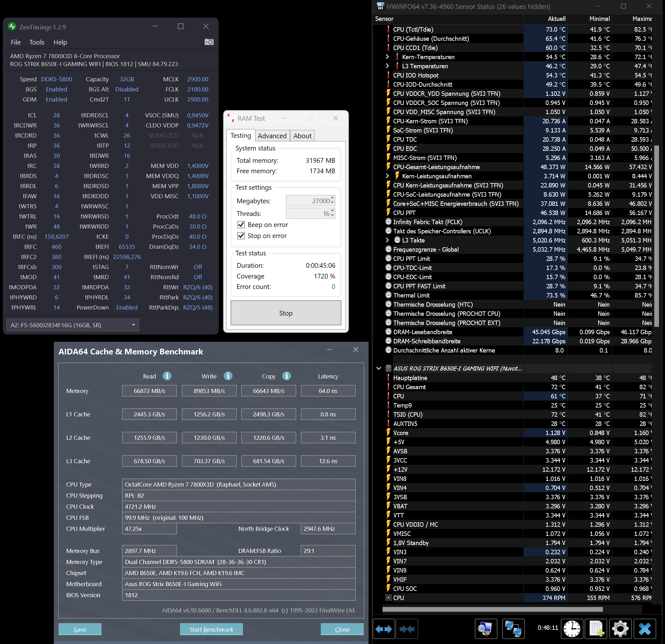Click Threads input field
This screenshot has width=665, height=644.
[x=308, y=213]
